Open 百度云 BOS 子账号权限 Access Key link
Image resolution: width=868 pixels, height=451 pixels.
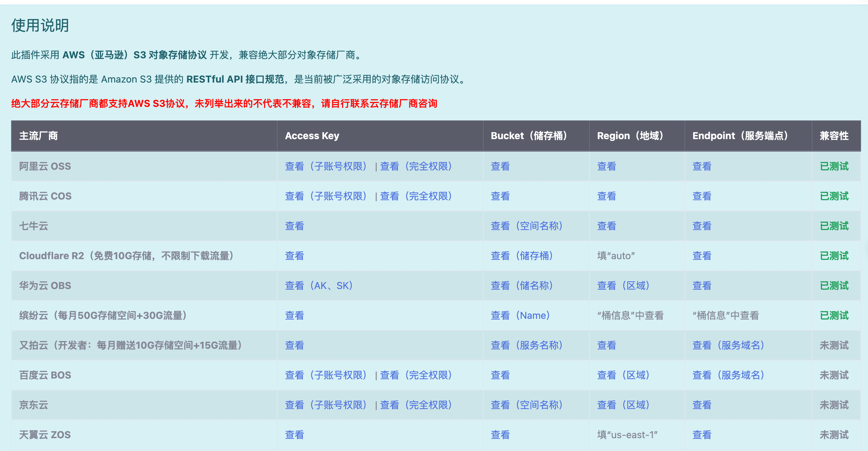326,375
